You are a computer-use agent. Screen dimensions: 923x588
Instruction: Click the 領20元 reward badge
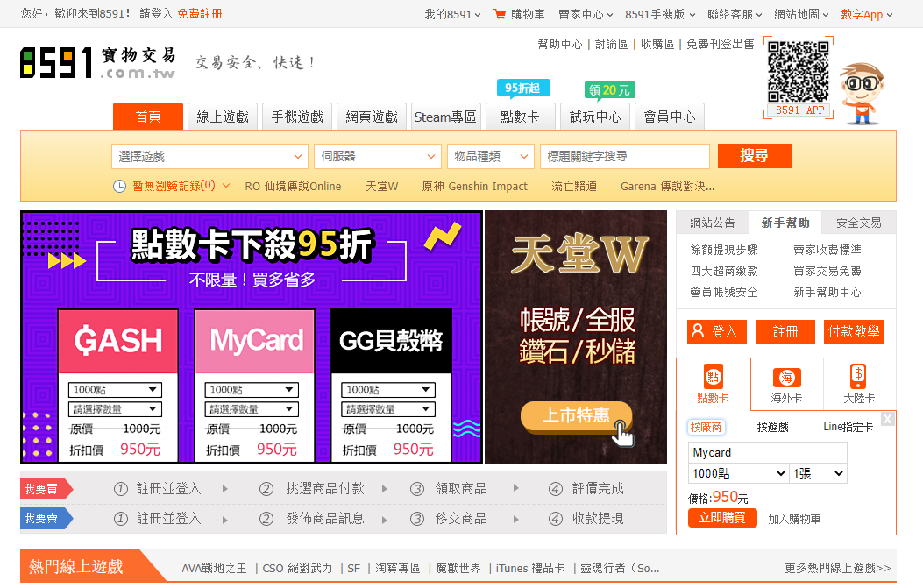[x=609, y=90]
